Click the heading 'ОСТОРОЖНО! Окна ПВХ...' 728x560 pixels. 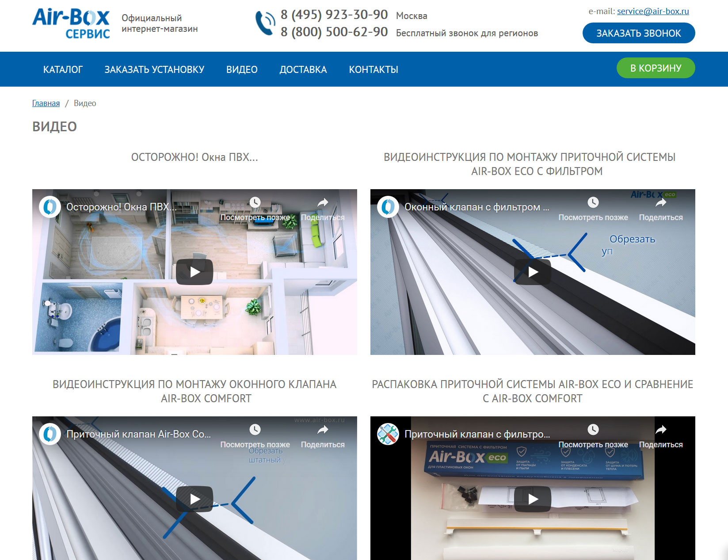click(194, 157)
